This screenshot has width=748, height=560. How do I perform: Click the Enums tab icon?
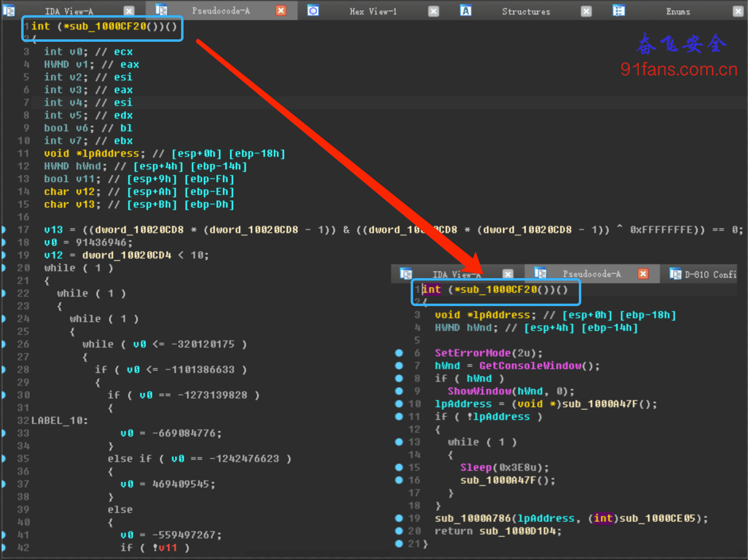(x=619, y=10)
